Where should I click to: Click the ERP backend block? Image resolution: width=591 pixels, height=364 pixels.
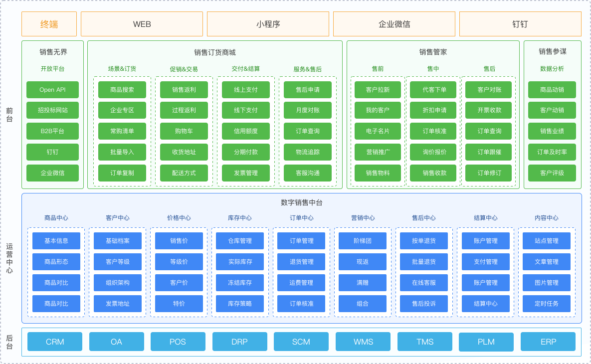click(548, 342)
